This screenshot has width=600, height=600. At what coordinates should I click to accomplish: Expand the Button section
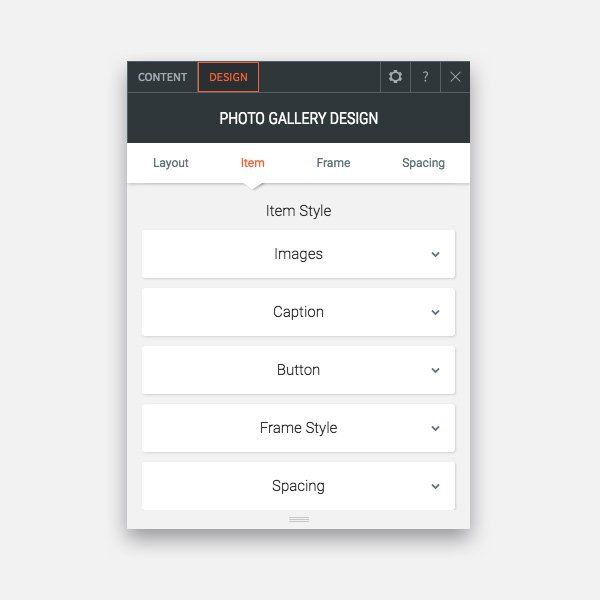pyautogui.click(x=298, y=370)
